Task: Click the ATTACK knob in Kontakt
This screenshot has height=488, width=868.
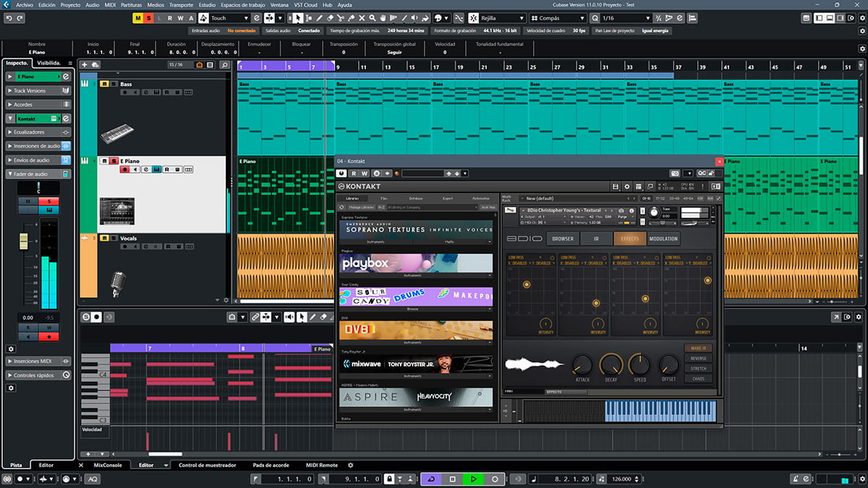Action: click(x=582, y=364)
